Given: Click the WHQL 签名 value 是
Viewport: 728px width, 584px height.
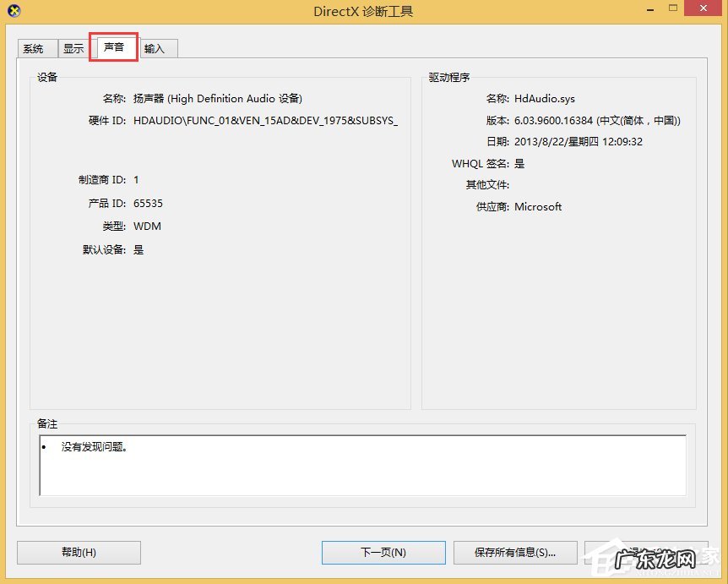Looking at the screenshot, I should 519,163.
